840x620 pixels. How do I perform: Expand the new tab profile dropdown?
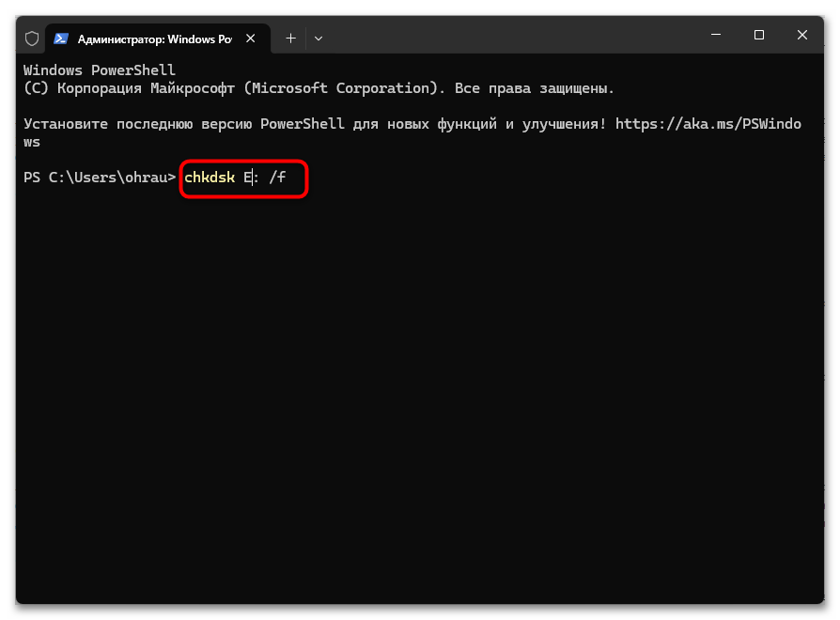pyautogui.click(x=319, y=39)
